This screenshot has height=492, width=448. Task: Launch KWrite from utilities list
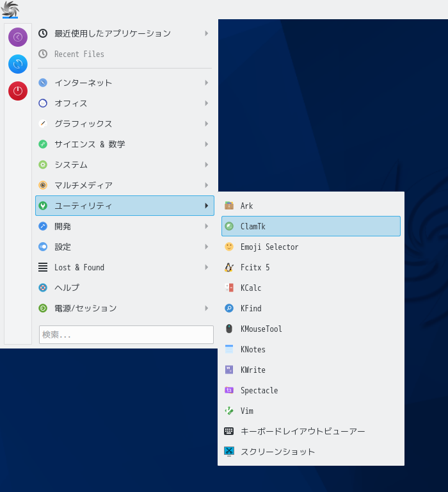coord(311,370)
